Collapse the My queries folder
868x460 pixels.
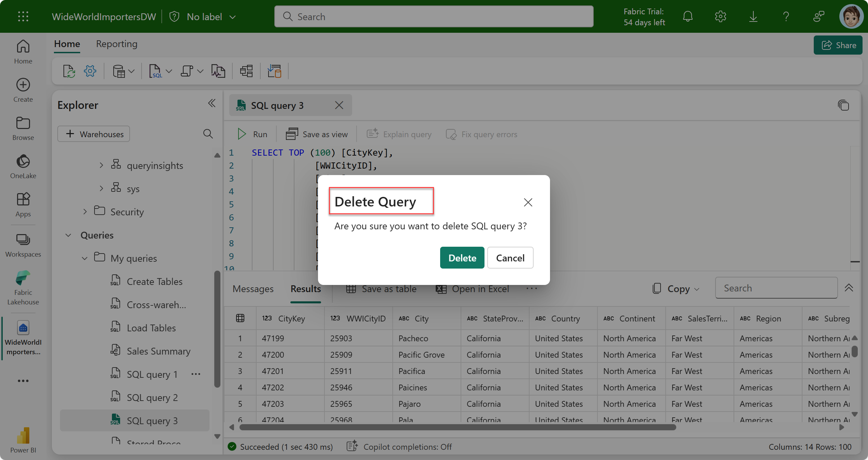[85, 258]
